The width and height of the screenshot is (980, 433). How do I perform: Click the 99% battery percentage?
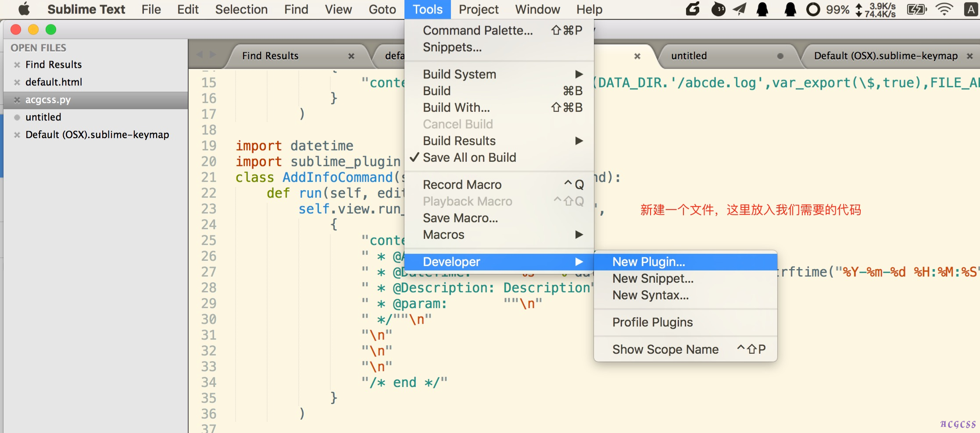coord(837,9)
